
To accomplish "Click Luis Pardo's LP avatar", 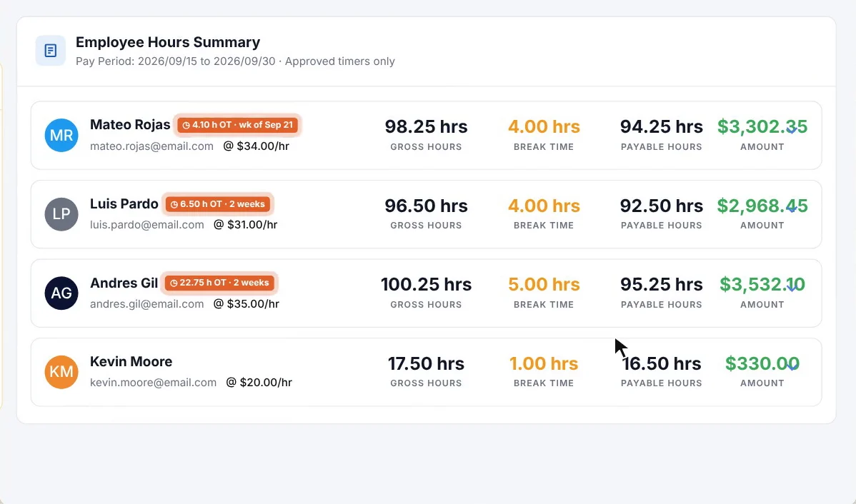I will coord(61,214).
